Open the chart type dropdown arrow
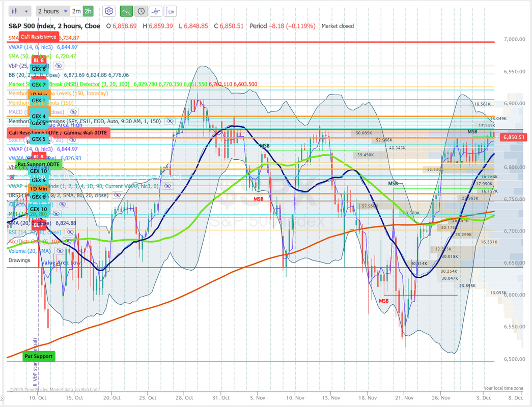Screen dimensions: 532x407 coord(26,11)
